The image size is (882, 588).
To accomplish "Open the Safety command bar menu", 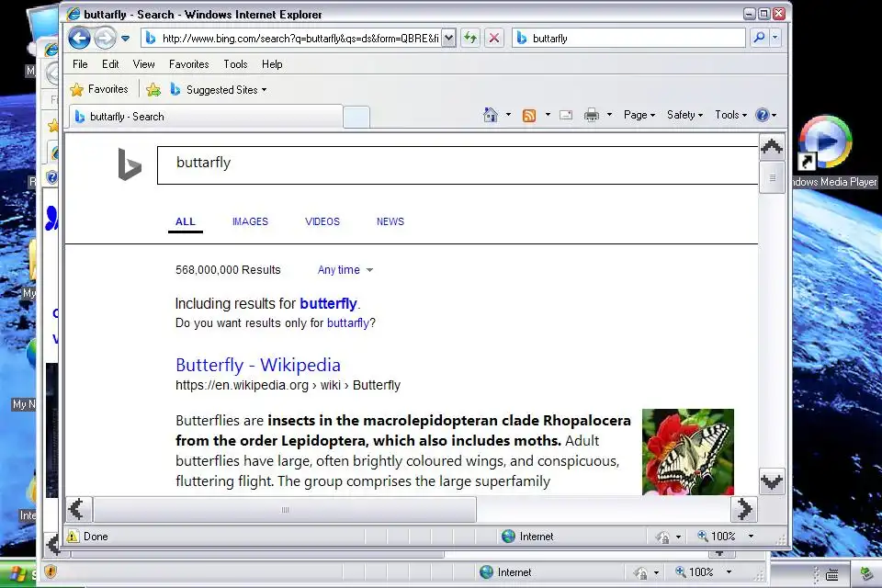I will click(684, 115).
